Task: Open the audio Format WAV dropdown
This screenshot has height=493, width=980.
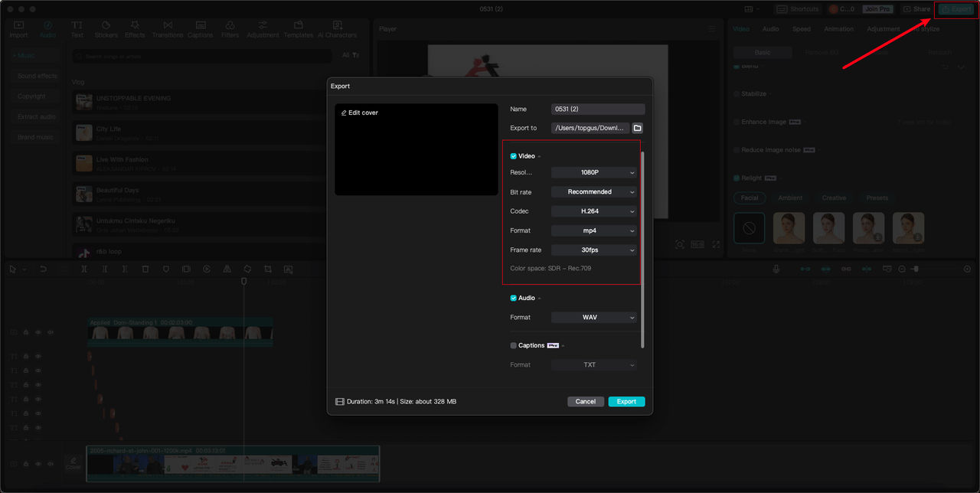Action: 594,317
